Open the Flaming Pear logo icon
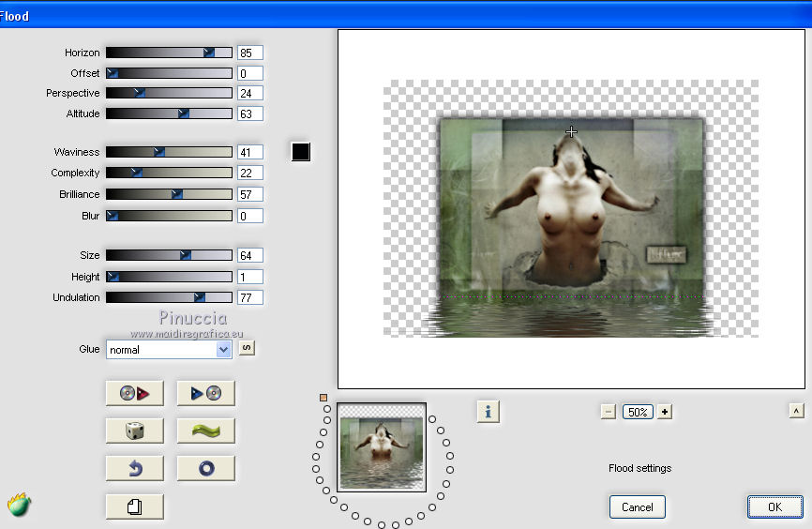This screenshot has height=529, width=812. [19, 505]
